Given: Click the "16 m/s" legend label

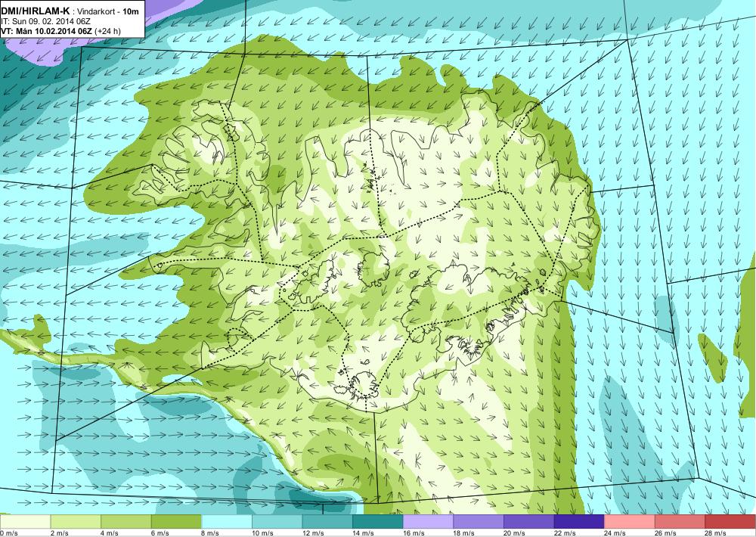Looking at the screenshot, I should click(414, 533).
